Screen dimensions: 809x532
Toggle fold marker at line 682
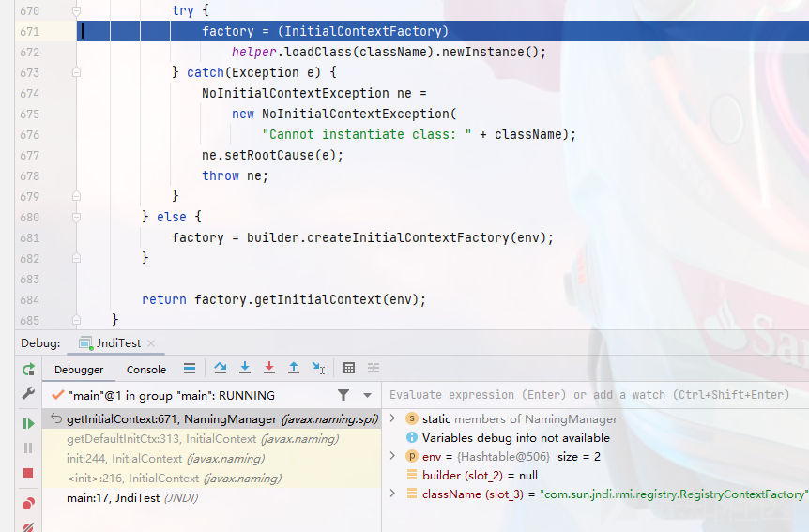click(76, 258)
